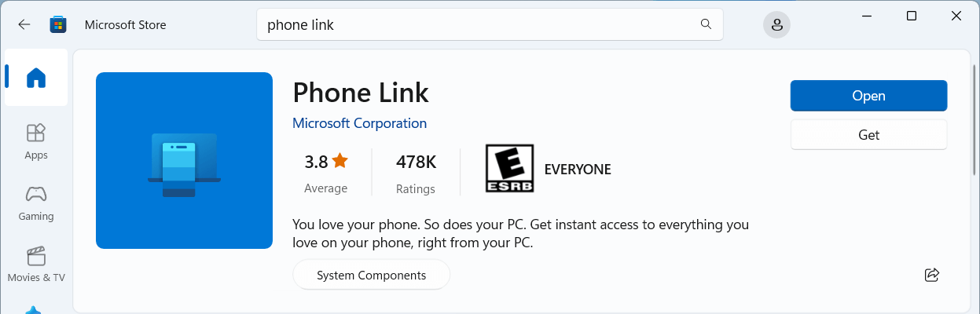Click the Phone Link app thumbnail

(x=184, y=160)
